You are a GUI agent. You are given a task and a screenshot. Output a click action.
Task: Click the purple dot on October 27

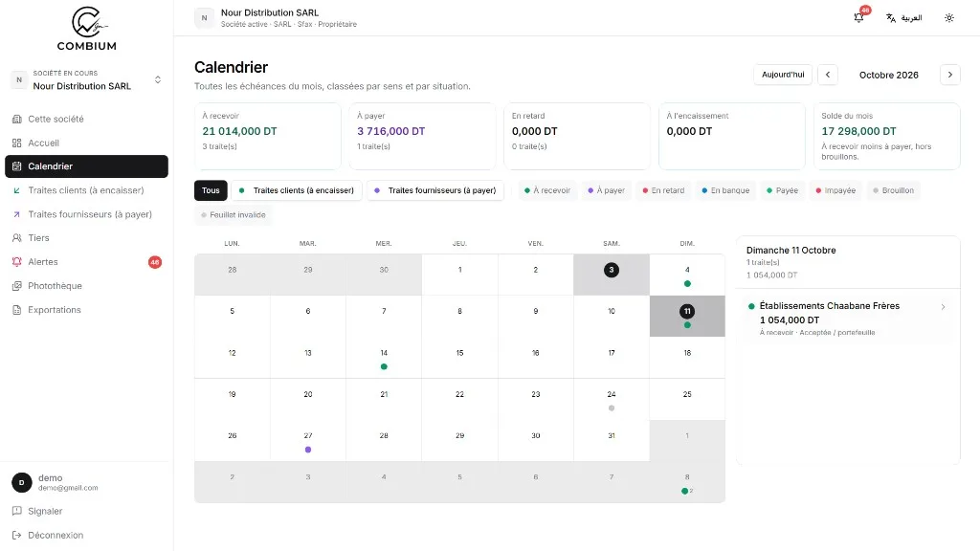coord(308,450)
